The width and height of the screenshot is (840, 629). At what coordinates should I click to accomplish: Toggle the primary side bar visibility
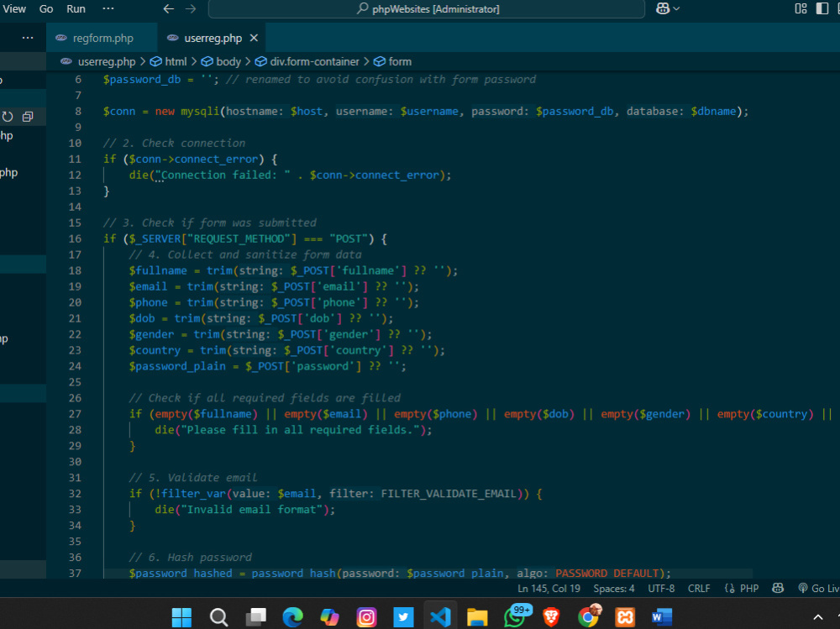[822, 9]
